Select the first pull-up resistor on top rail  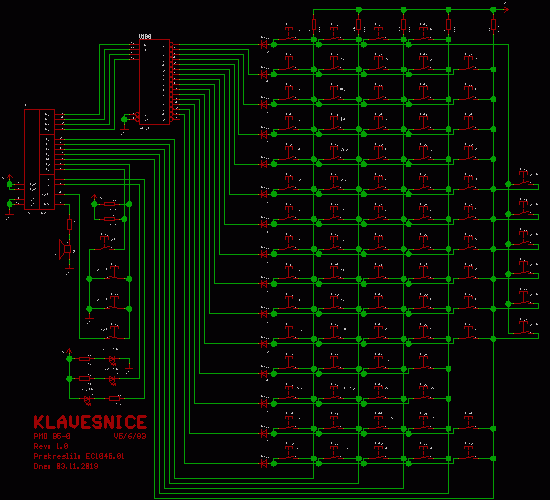[x=314, y=25]
